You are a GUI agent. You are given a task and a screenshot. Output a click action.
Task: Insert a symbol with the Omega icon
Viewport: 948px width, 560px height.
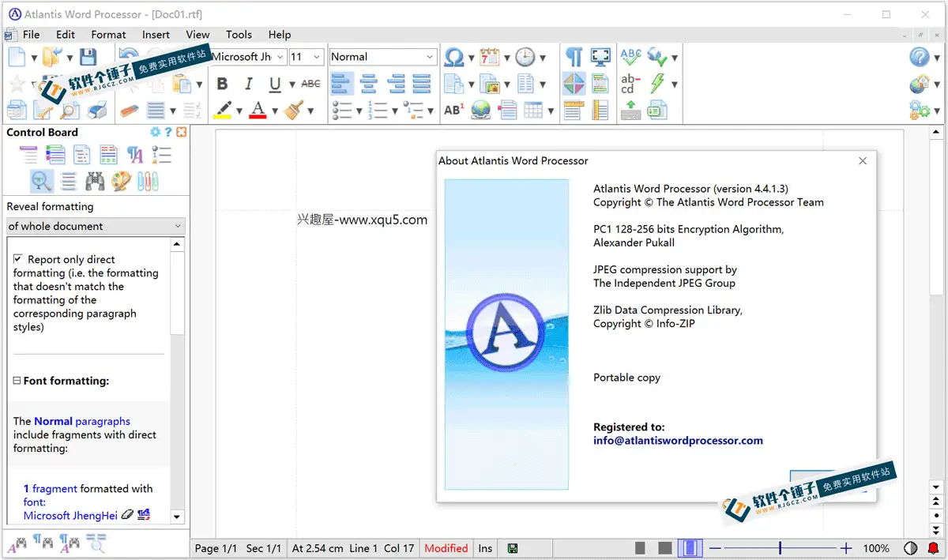[x=454, y=57]
